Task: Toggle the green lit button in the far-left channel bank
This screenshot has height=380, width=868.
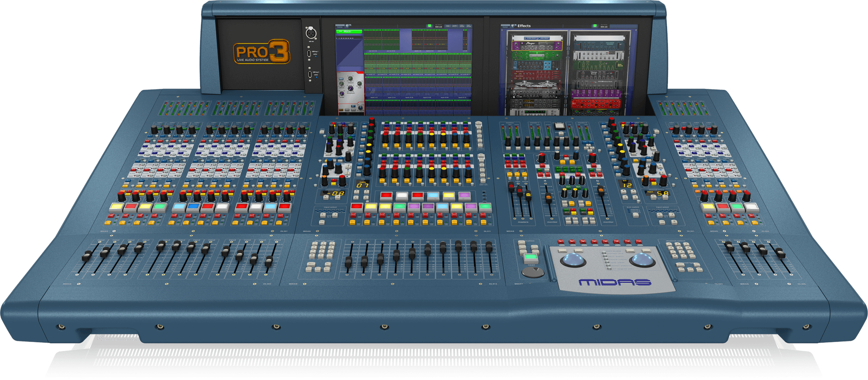Action: pos(160,207)
